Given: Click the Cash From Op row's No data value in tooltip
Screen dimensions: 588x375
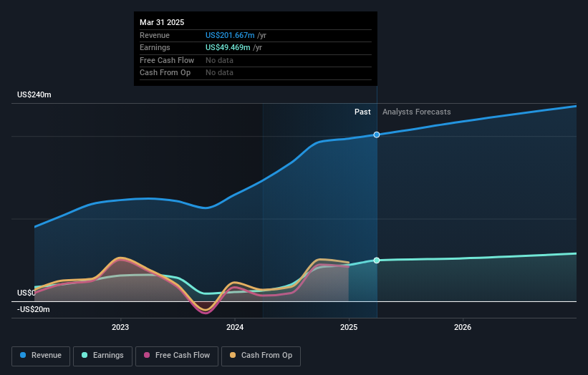Looking at the screenshot, I should coord(219,73).
